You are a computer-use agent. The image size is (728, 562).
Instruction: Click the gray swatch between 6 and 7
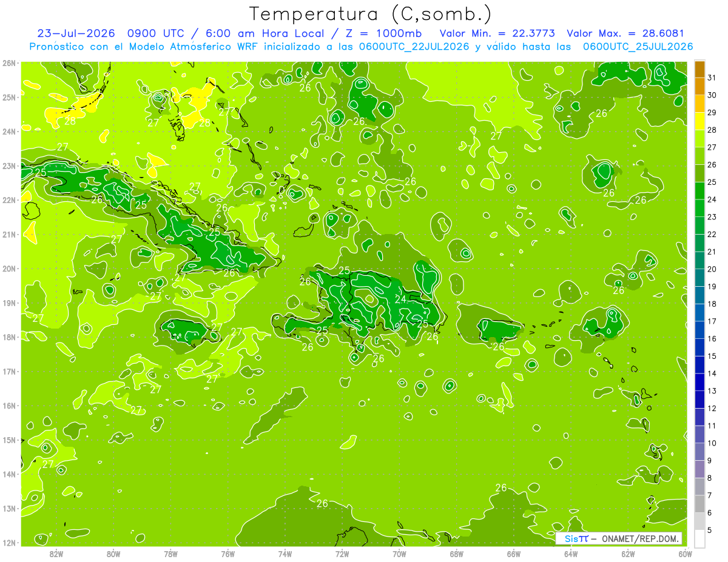(x=699, y=504)
